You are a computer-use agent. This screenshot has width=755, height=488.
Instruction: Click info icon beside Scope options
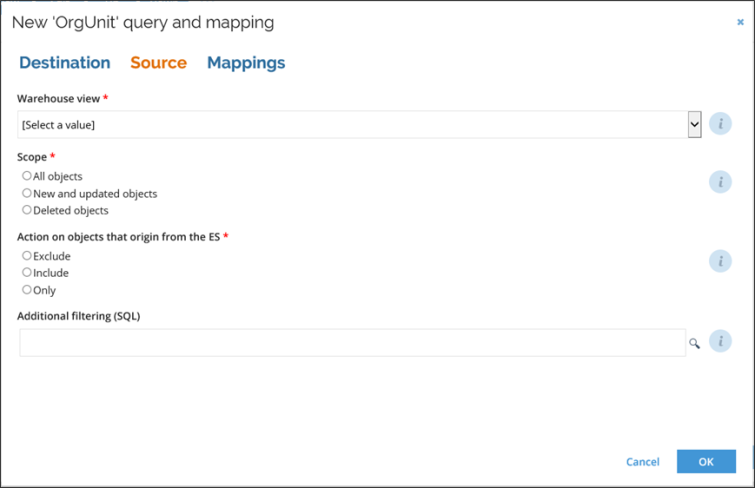[x=720, y=182]
